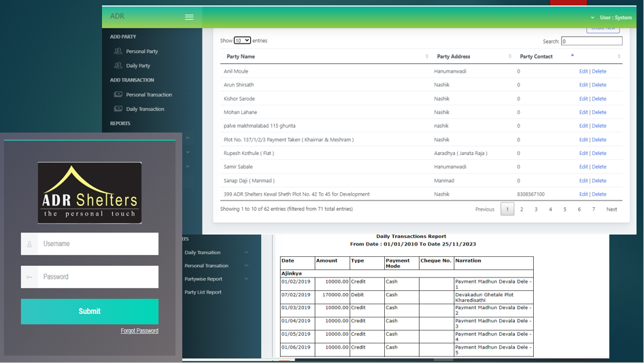Open the Party List Report item
Image resolution: width=644 pixels, height=363 pixels.
point(203,292)
